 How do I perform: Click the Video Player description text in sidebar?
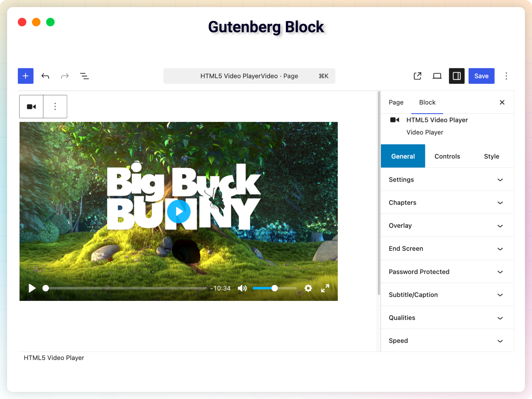pos(425,132)
